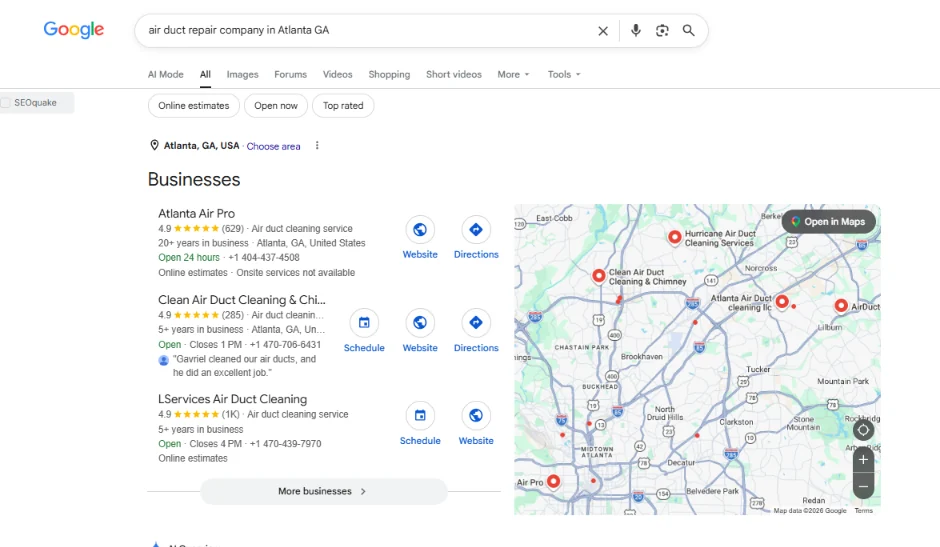
Task: Click phone number +1 404-437-4508
Action: pos(264,258)
